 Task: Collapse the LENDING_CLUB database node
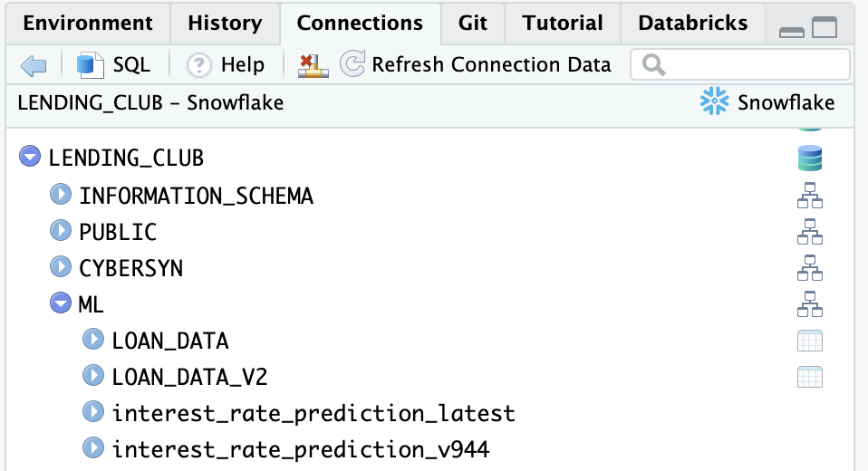pyautogui.click(x=30, y=158)
